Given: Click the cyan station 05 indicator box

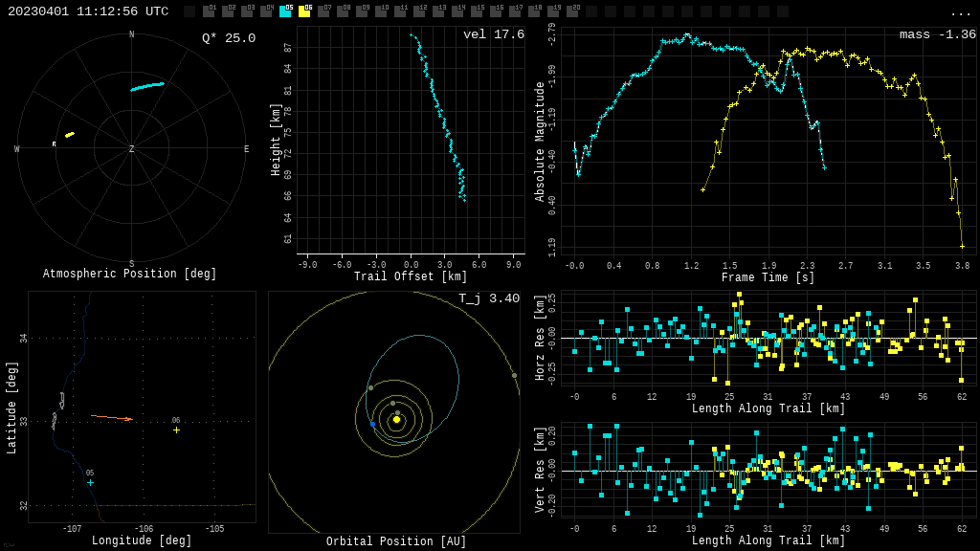Looking at the screenshot, I should click(x=285, y=11).
